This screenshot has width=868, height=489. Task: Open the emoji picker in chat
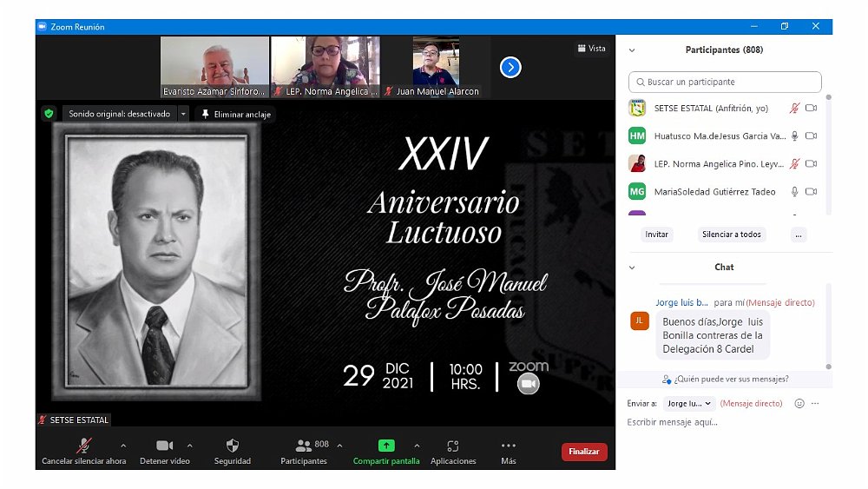[x=799, y=403]
